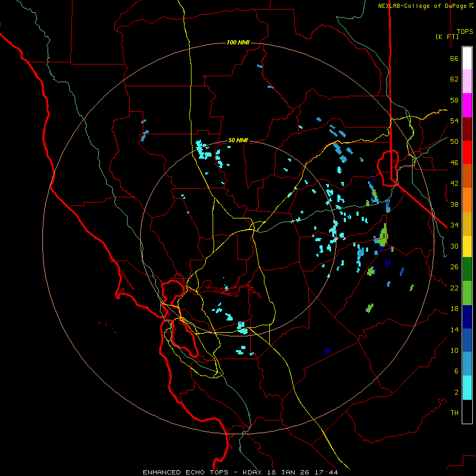Click the 10 legend value

click(x=454, y=350)
